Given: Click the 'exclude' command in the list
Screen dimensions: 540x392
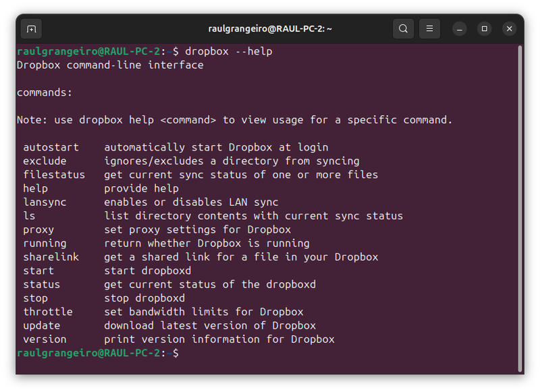Looking at the screenshot, I should tap(45, 161).
